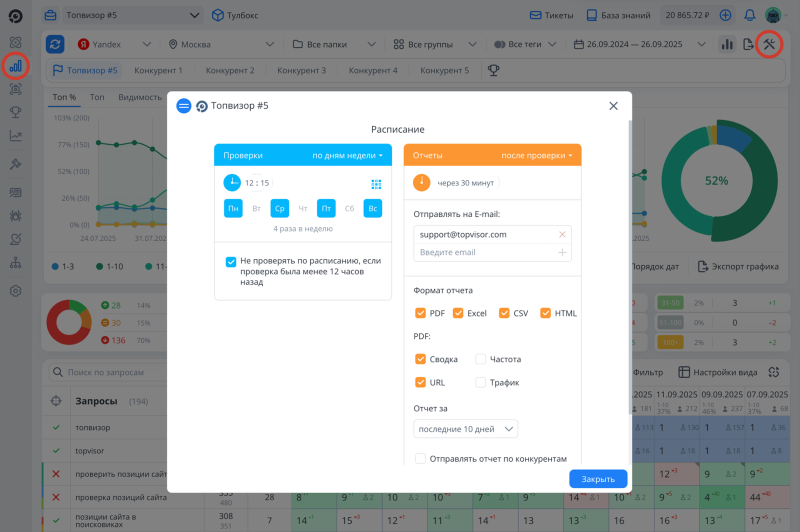Screen dimensions: 800x532
Task: Open the 'после проверки' reports dropdown
Action: (537, 156)
